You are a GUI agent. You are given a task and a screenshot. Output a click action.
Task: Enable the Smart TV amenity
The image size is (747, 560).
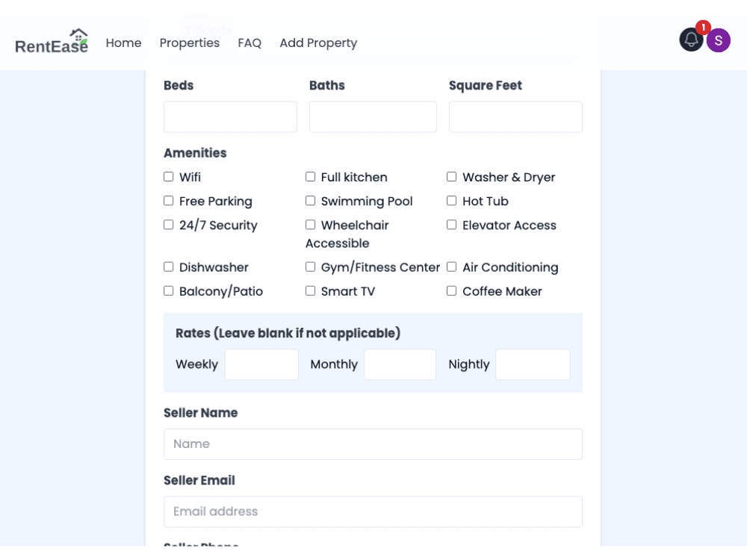click(x=310, y=290)
